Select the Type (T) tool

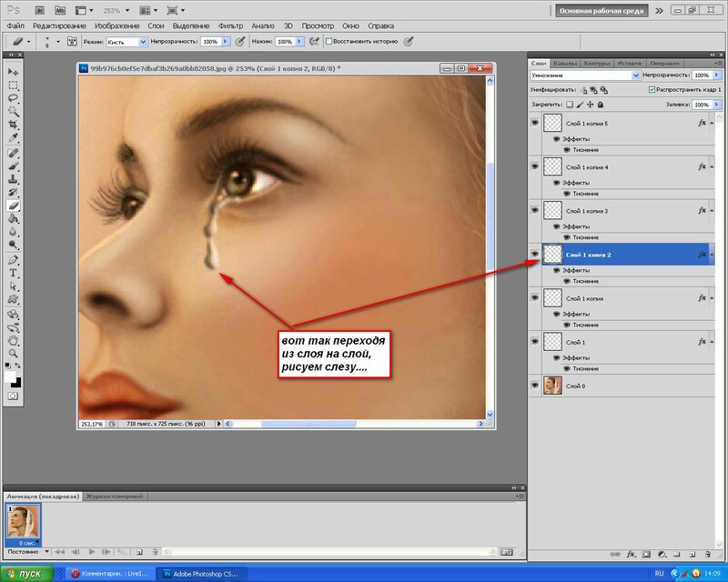(x=14, y=273)
